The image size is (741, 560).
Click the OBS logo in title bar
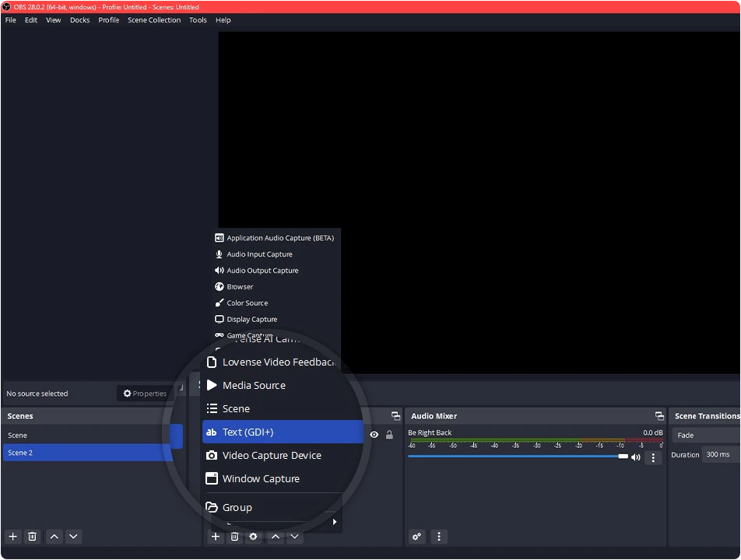(x=6, y=7)
